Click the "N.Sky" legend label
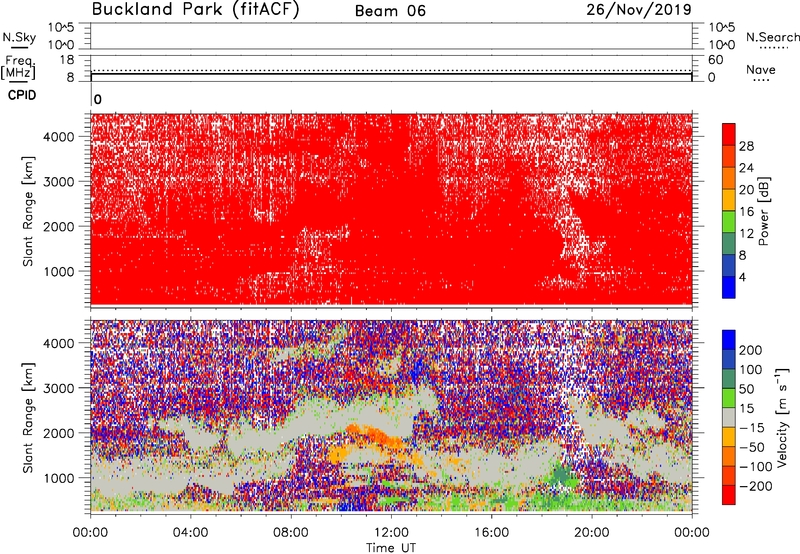Viewport: 800px width, 554px height. coord(19,37)
